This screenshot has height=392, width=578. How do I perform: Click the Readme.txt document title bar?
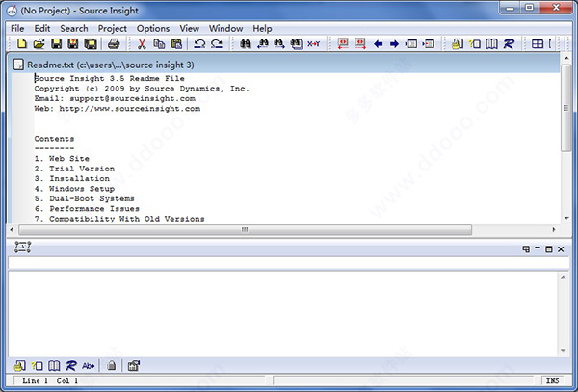[283, 65]
